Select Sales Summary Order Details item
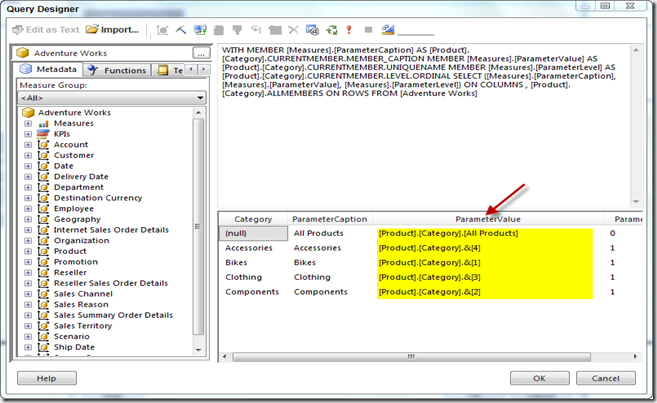The width and height of the screenshot is (657, 403). point(113,315)
